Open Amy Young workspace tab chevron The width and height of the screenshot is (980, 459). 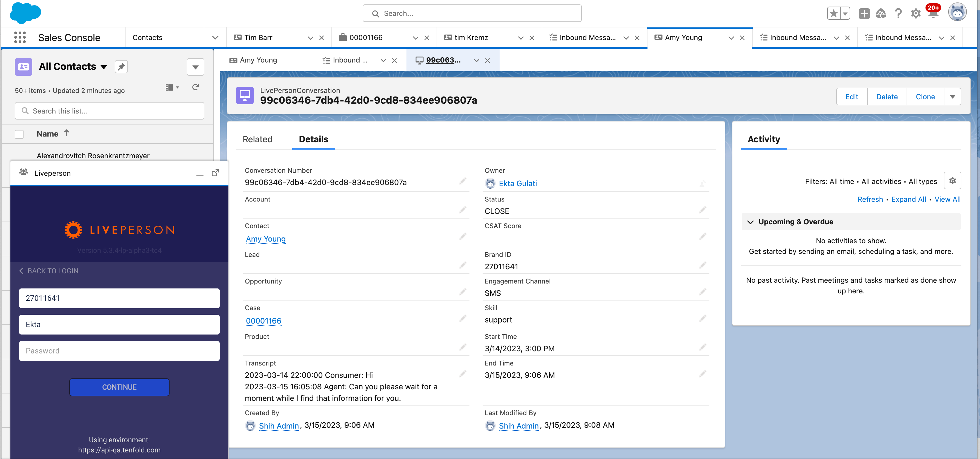[x=731, y=38]
